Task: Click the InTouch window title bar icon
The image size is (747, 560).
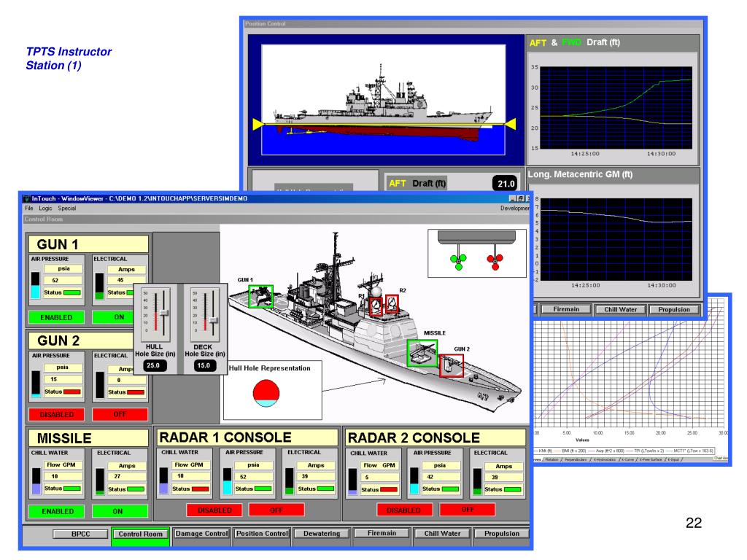Action: pos(27,198)
